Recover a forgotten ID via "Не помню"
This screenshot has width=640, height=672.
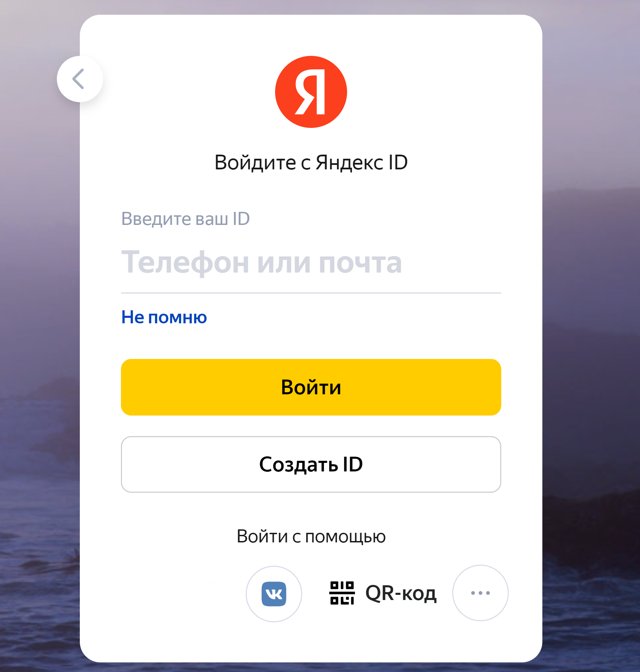[164, 317]
